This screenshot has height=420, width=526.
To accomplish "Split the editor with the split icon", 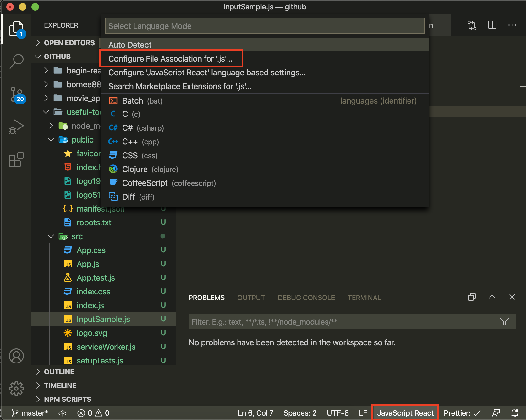I will 492,25.
